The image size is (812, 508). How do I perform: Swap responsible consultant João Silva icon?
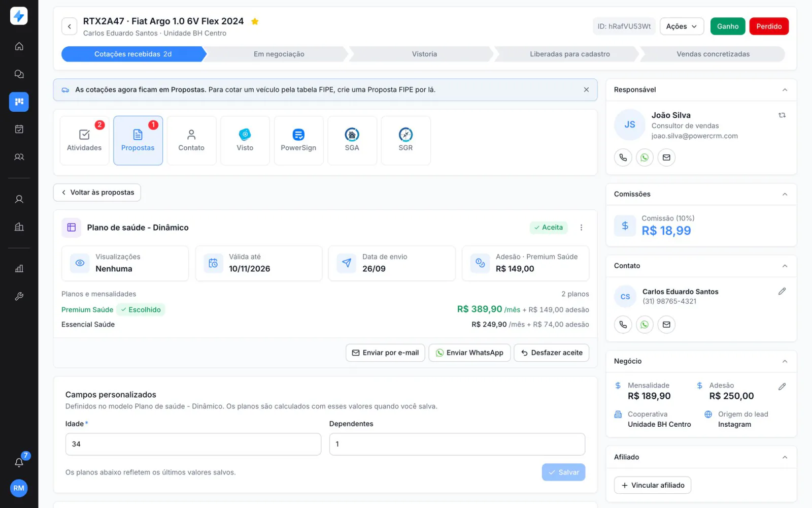pyautogui.click(x=782, y=115)
